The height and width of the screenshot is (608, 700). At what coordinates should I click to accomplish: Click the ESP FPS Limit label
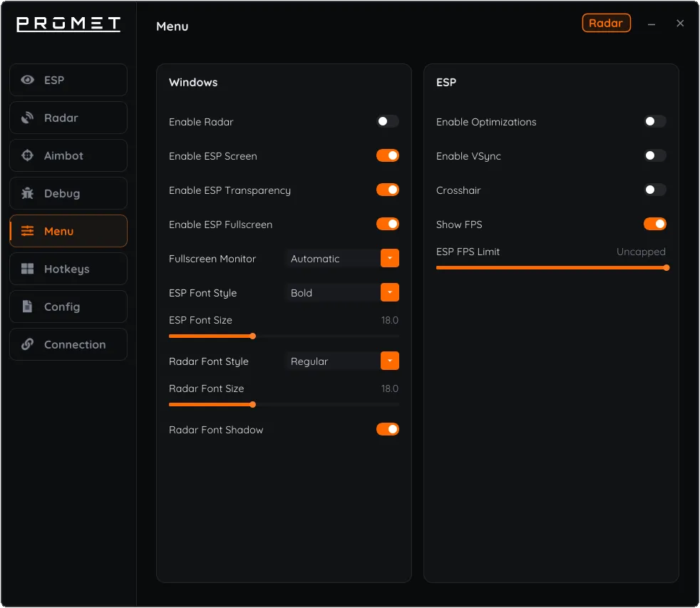coord(468,252)
